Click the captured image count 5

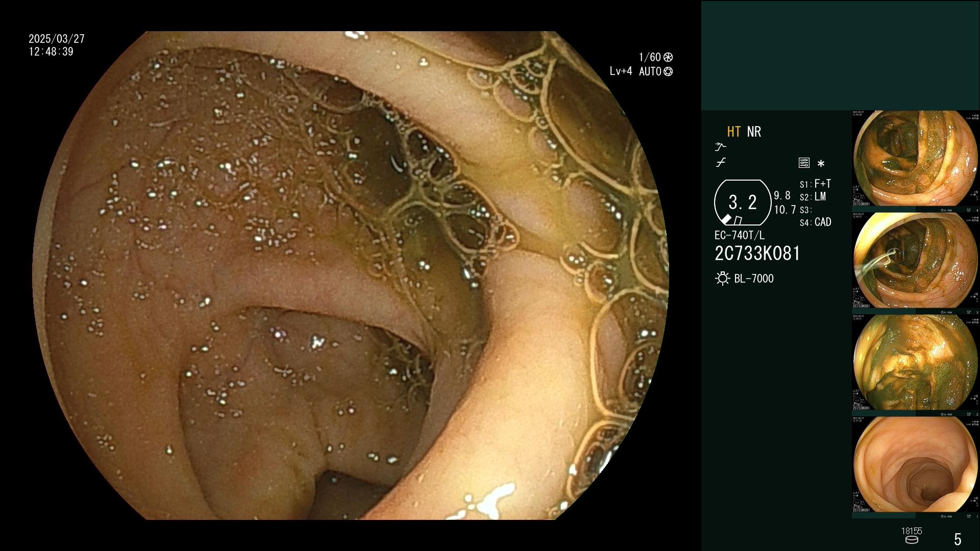tap(958, 539)
